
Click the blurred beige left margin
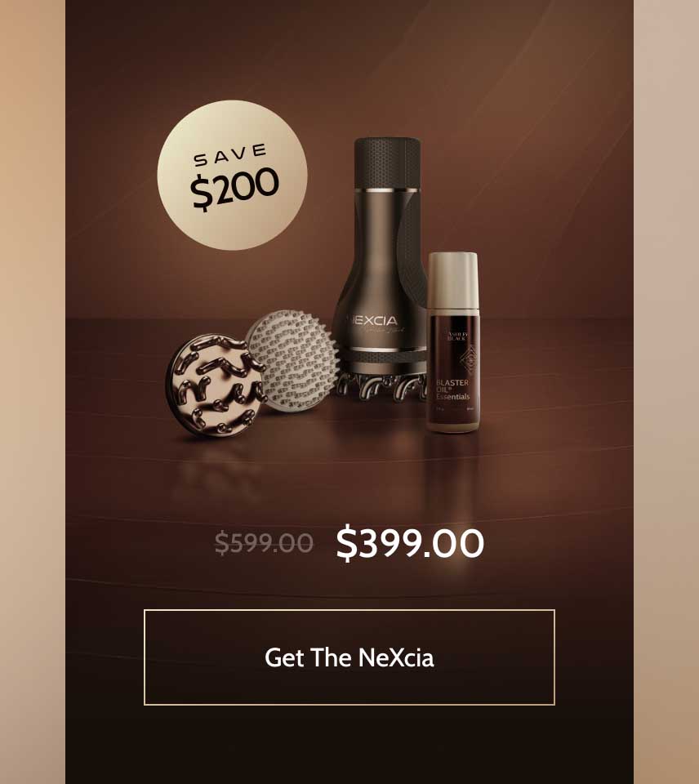[33, 392]
